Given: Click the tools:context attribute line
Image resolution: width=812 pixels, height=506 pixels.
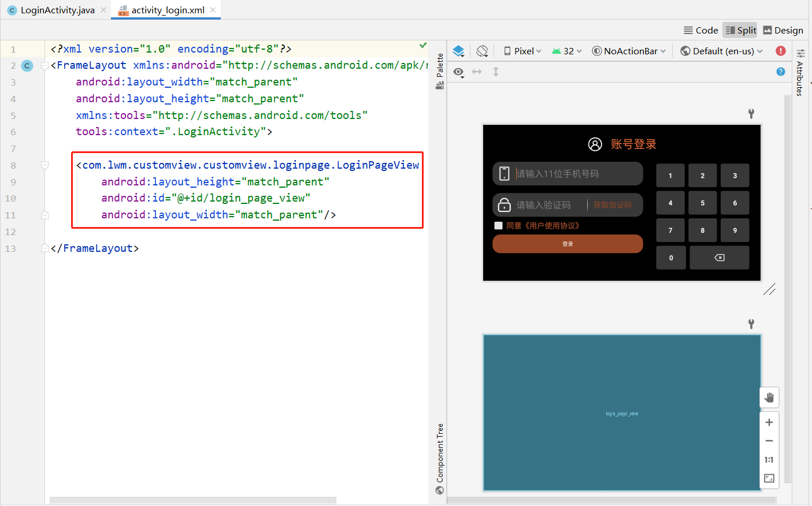Looking at the screenshot, I should (x=174, y=132).
